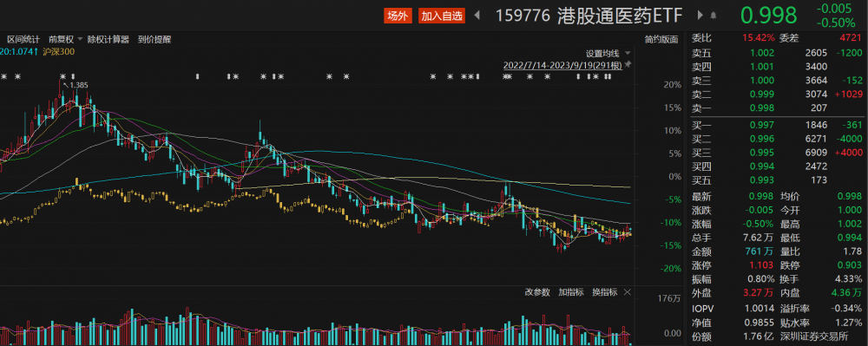Click the 加入自选 button

(x=441, y=16)
